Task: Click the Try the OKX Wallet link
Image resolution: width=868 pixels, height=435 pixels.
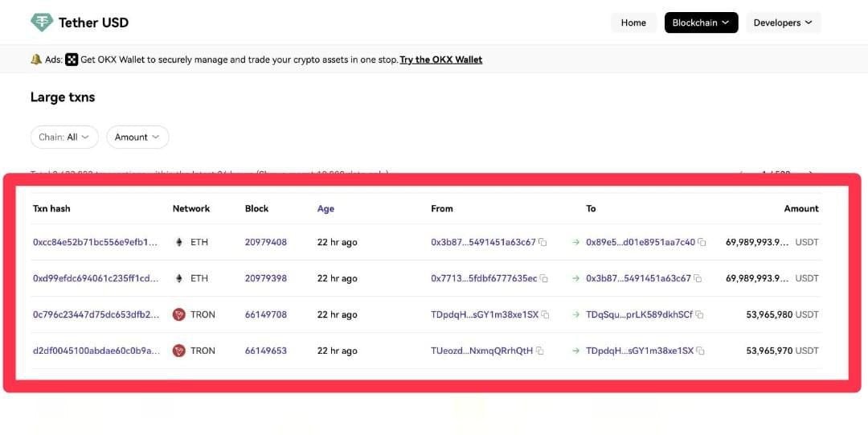Action: (441, 60)
